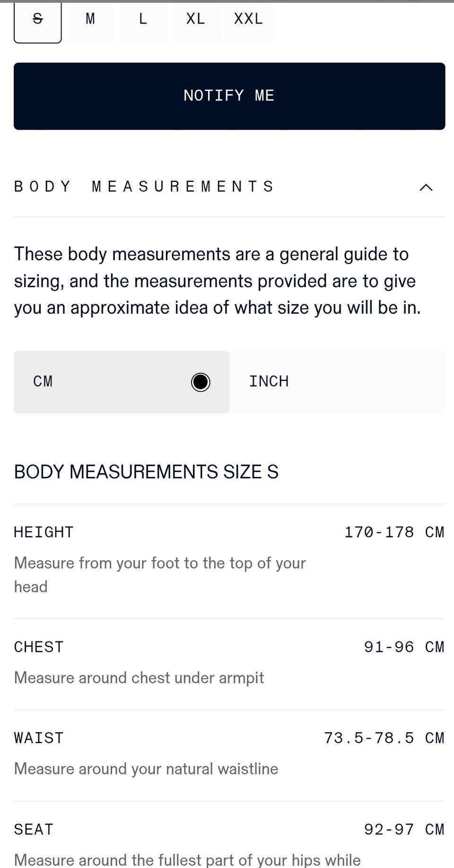The height and width of the screenshot is (868, 454).
Task: Click the filled CM radio dot
Action: pyautogui.click(x=201, y=382)
